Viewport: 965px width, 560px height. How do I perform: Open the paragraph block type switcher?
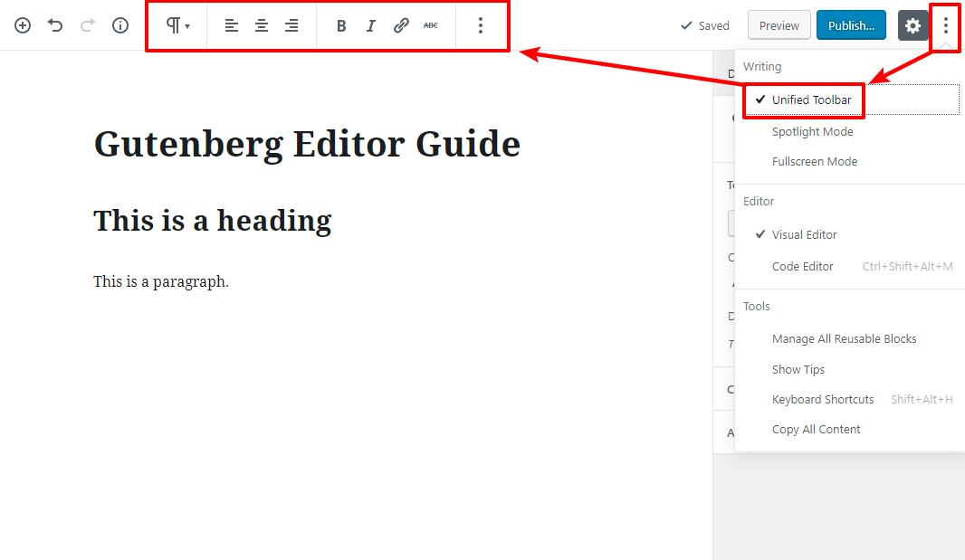tap(177, 25)
